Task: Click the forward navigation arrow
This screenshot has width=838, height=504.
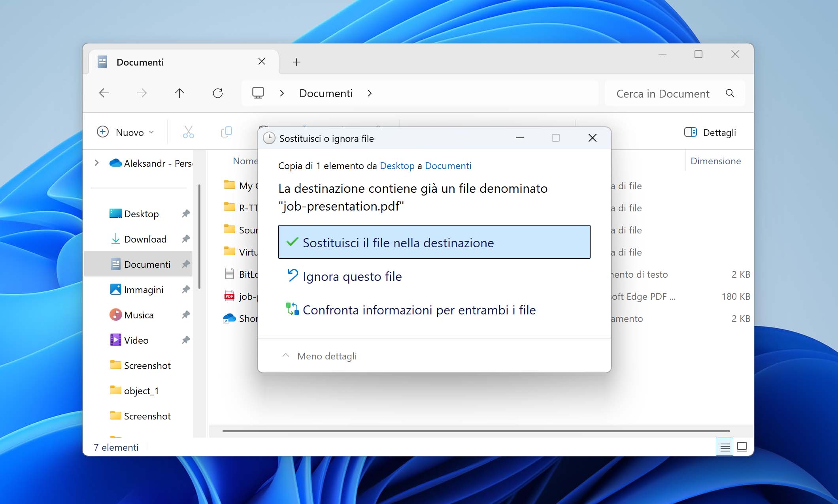Action: (x=142, y=93)
